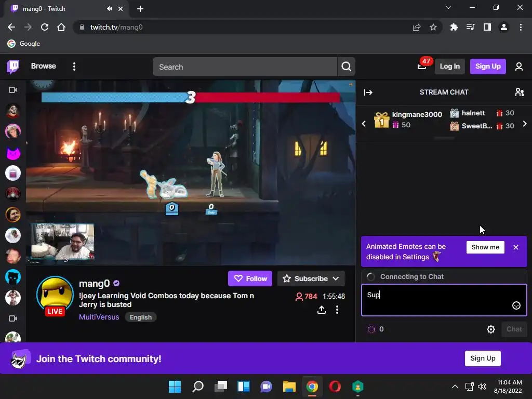The height and width of the screenshot is (399, 532).
Task: Click the header Sign Up button
Action: (487, 66)
